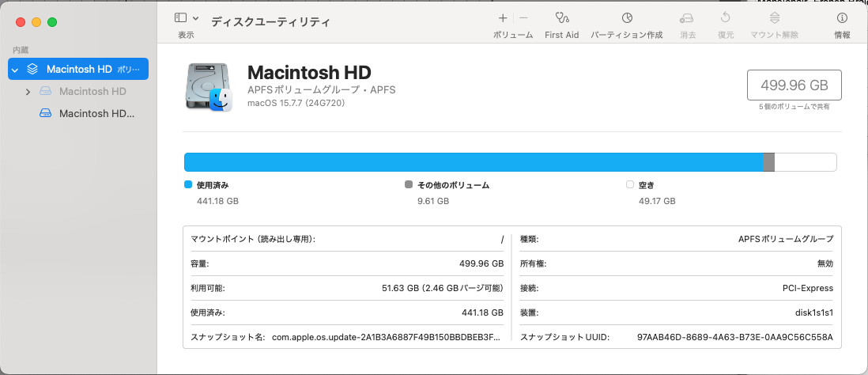Click the snapshot name com.apple.os.update value
This screenshot has width=868, height=375.
(x=387, y=337)
